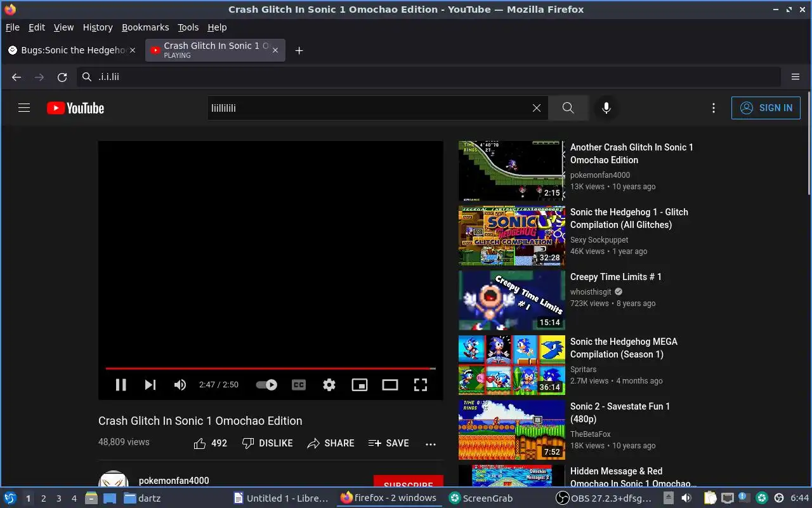This screenshot has width=812, height=508.
Task: Enable miniplayer mode icon
Action: (360, 385)
